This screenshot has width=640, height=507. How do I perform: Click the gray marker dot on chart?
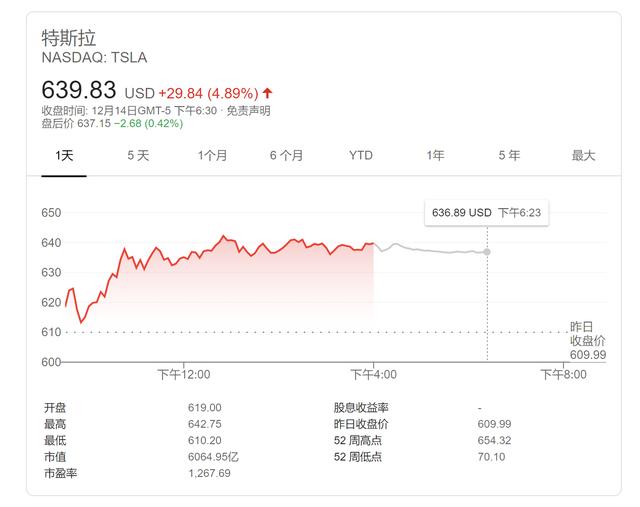pyautogui.click(x=487, y=252)
